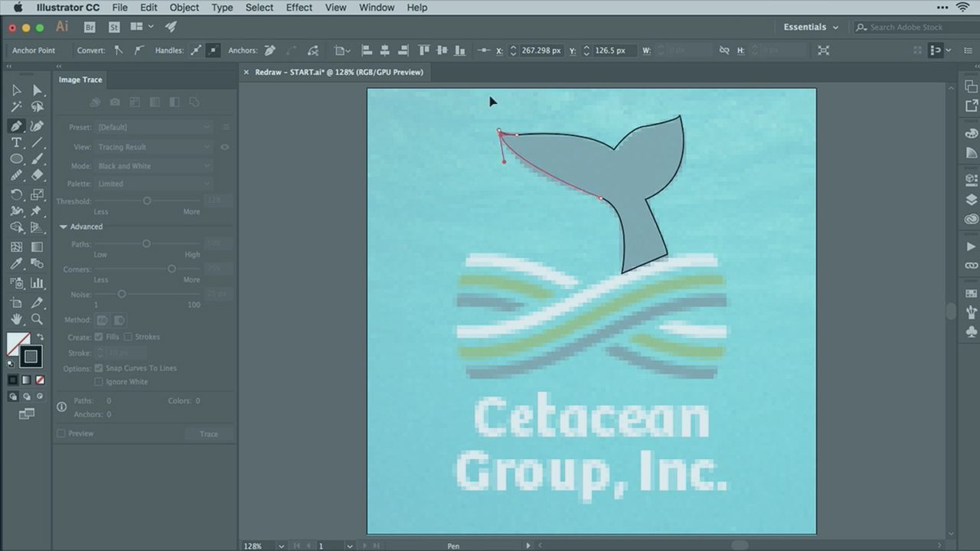Image resolution: width=980 pixels, height=551 pixels.
Task: Open the zoom level dropdown at 128%
Action: (x=282, y=546)
